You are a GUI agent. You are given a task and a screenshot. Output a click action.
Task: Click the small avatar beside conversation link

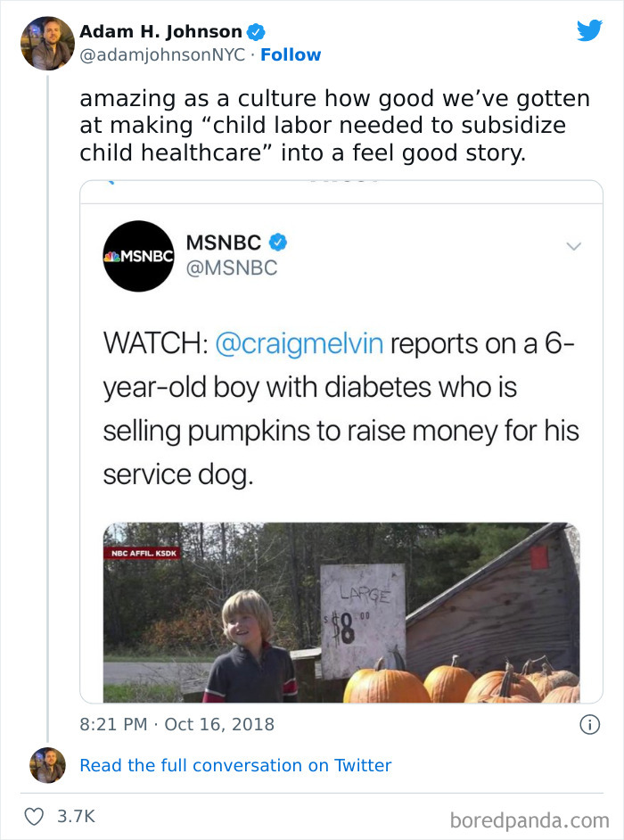[47, 765]
